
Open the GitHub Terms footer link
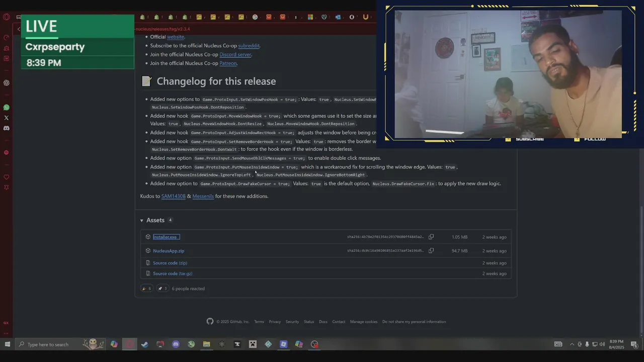pyautogui.click(x=259, y=322)
